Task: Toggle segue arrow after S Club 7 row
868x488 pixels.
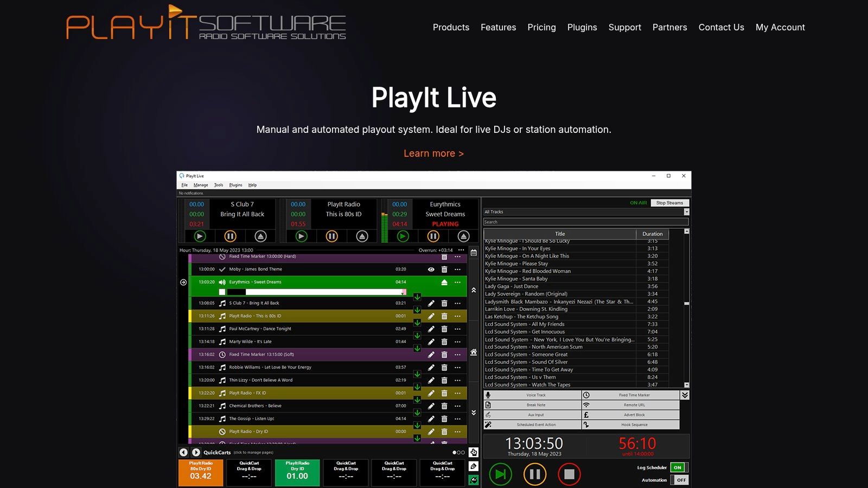Action: pos(417,310)
